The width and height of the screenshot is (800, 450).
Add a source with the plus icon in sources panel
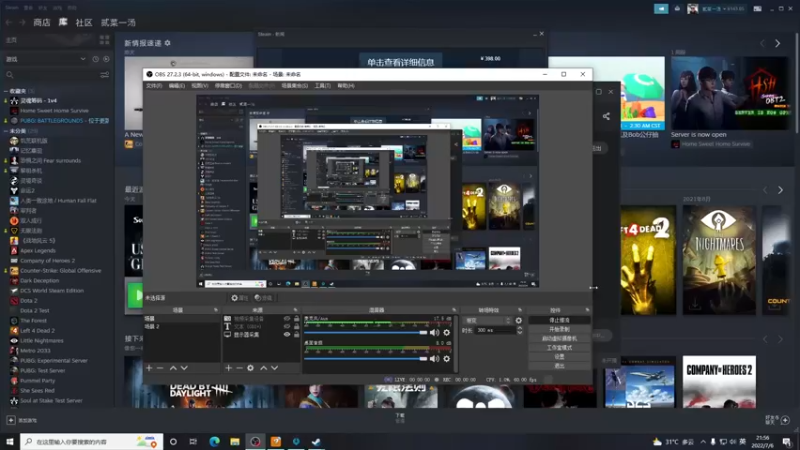point(229,368)
